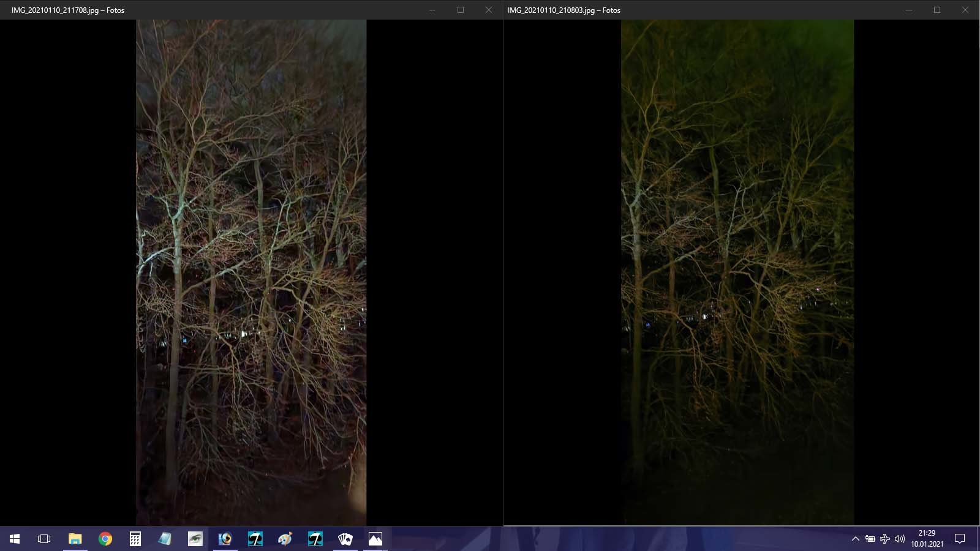Open the Windows Start menu
This screenshot has height=551, width=980.
(15, 539)
